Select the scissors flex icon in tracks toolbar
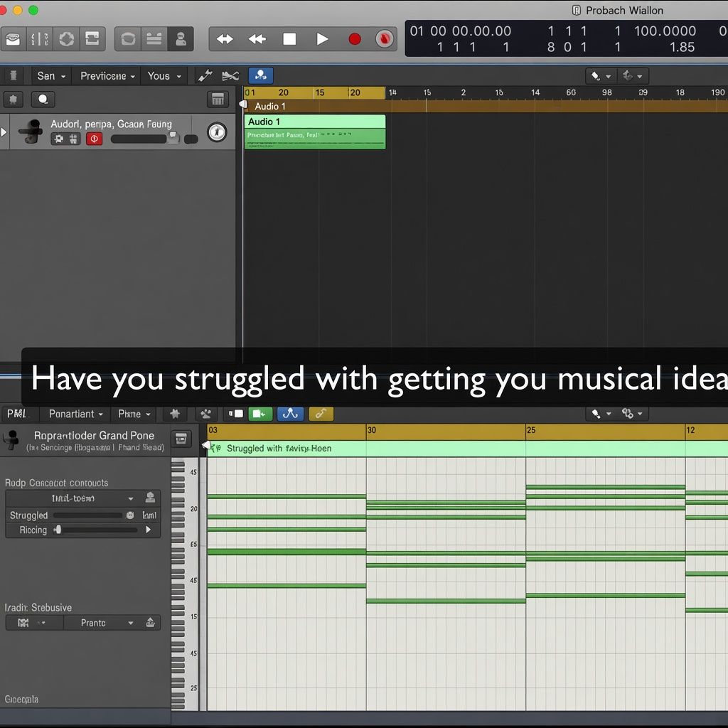Viewport: 728px width, 728px height. [x=230, y=75]
